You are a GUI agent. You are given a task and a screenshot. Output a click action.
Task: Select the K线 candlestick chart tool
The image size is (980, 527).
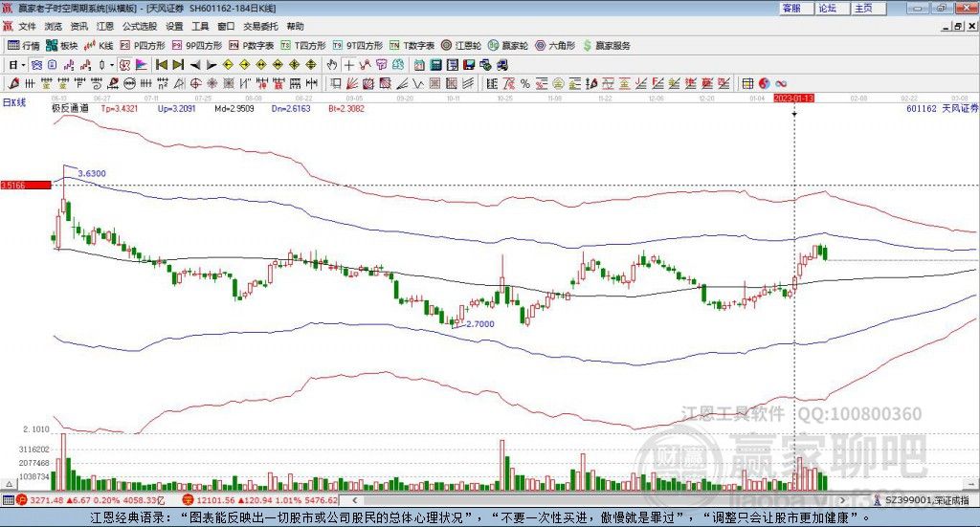click(x=100, y=45)
